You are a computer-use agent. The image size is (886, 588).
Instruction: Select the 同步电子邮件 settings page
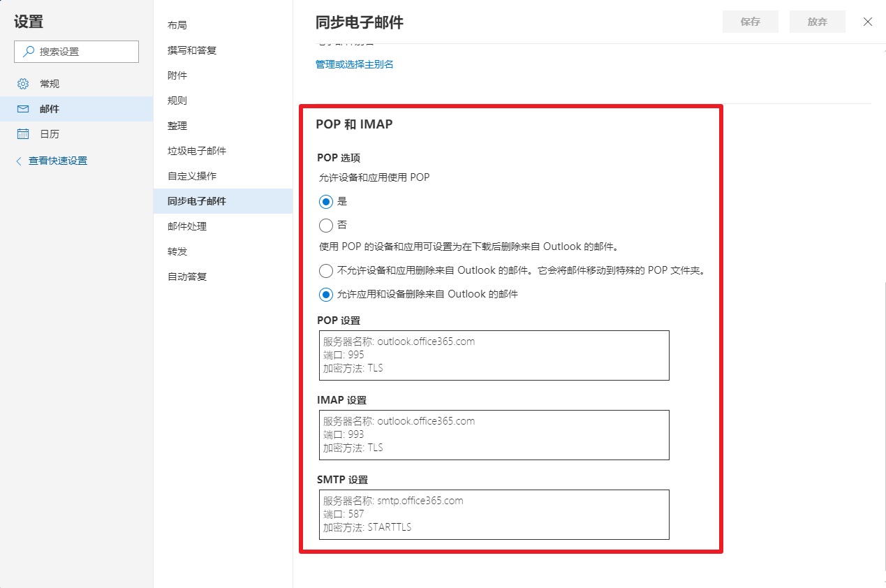(223, 201)
